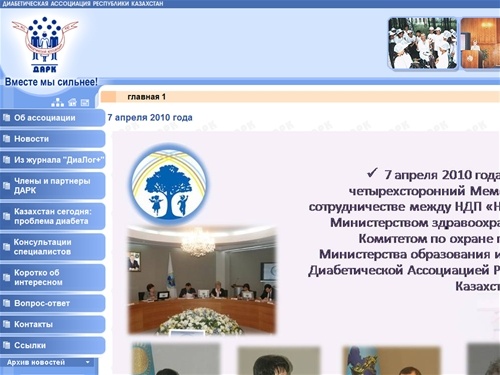The width and height of the screenshot is (500, 375).
Task: Open the Об ассоциации menu item
Action: 53,118
